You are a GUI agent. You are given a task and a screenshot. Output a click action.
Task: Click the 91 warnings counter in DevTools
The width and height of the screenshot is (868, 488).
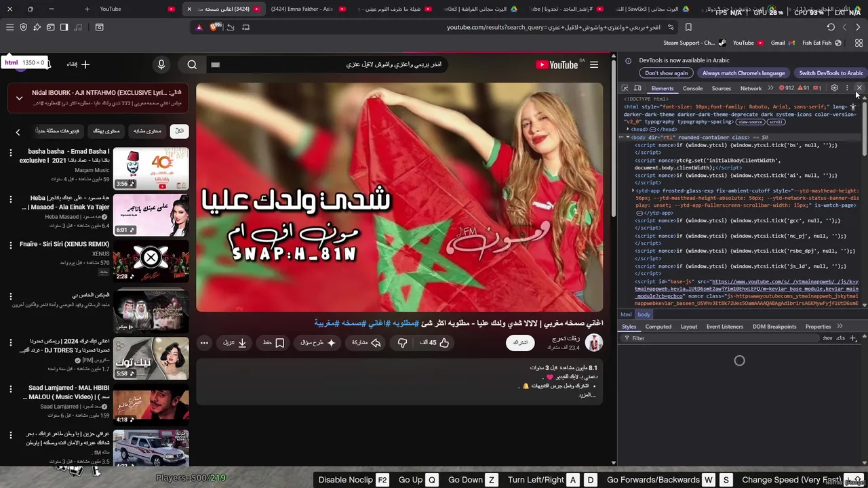click(x=804, y=88)
